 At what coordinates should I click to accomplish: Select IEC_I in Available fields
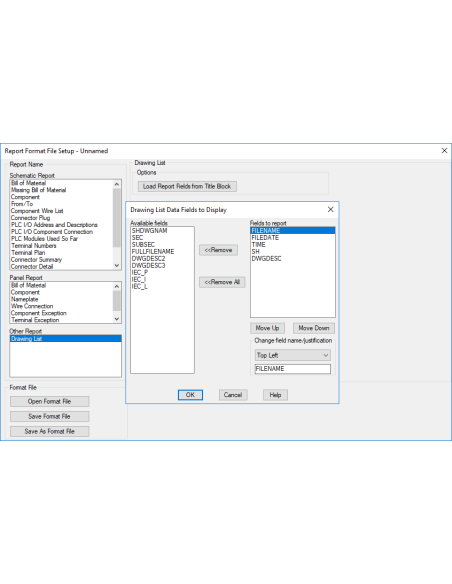tap(162, 279)
